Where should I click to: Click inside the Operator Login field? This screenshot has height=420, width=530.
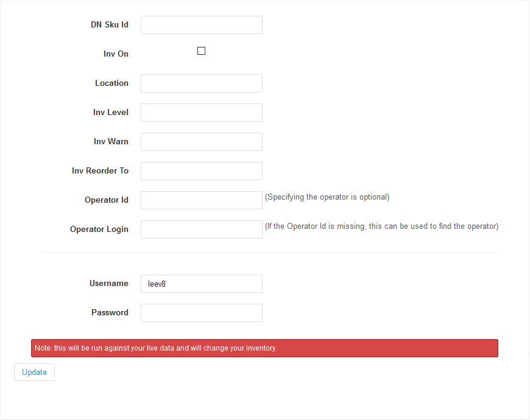[x=201, y=229]
